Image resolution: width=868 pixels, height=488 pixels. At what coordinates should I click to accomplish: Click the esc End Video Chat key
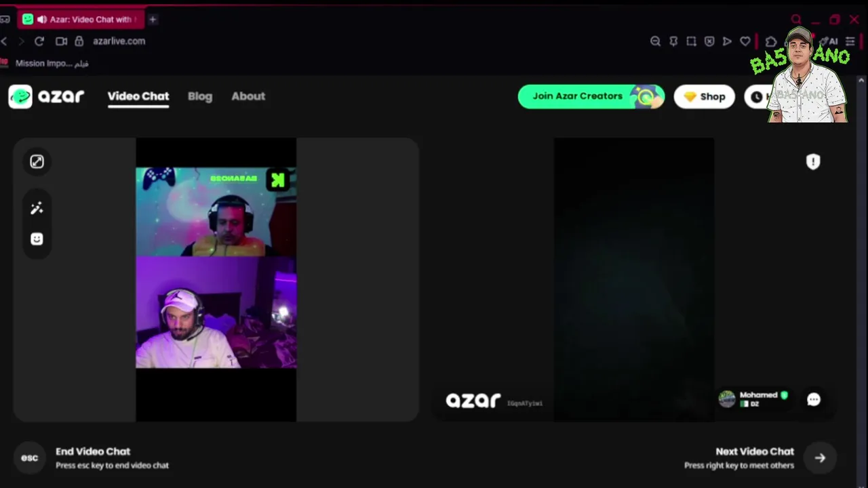29,457
